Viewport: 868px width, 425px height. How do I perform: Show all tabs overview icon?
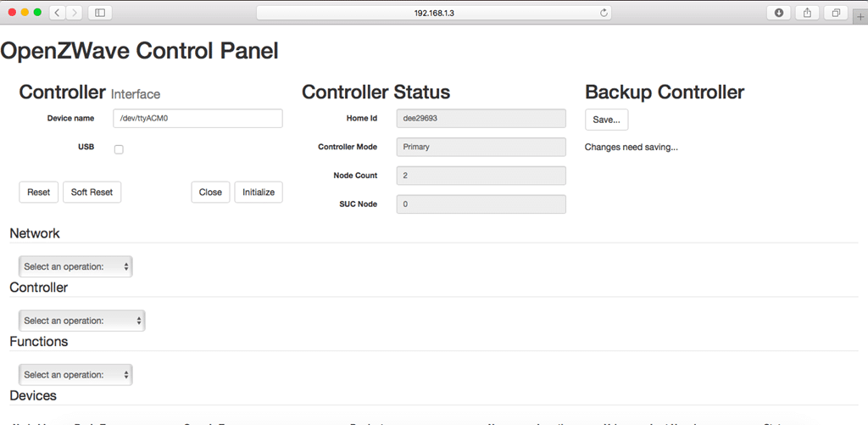(836, 13)
